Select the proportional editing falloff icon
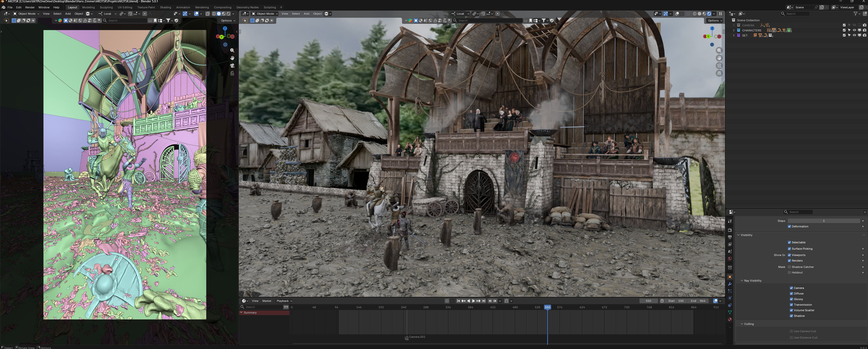Viewport: 868px width, 349px height. pos(503,13)
